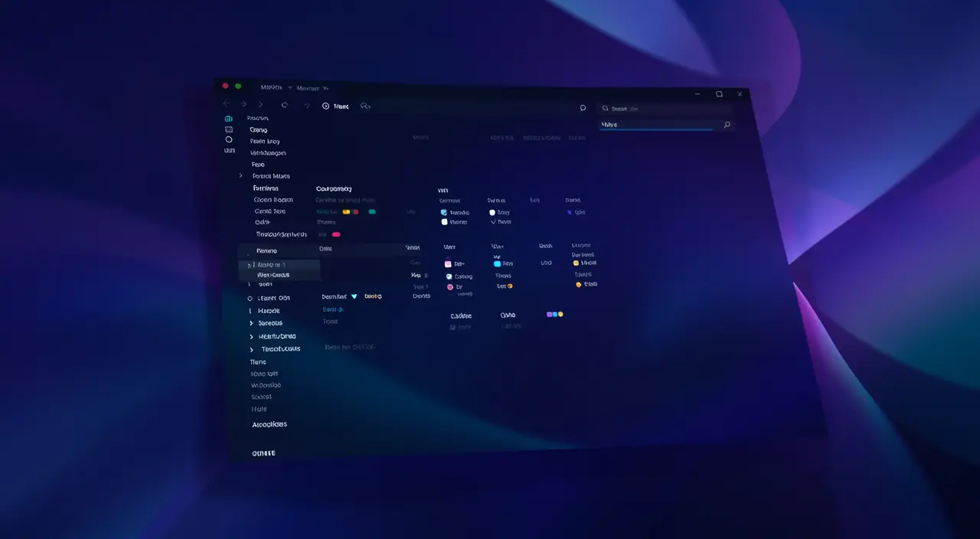This screenshot has height=539, width=980.
Task: Click the circled play icon in the toolbar
Action: (x=325, y=106)
